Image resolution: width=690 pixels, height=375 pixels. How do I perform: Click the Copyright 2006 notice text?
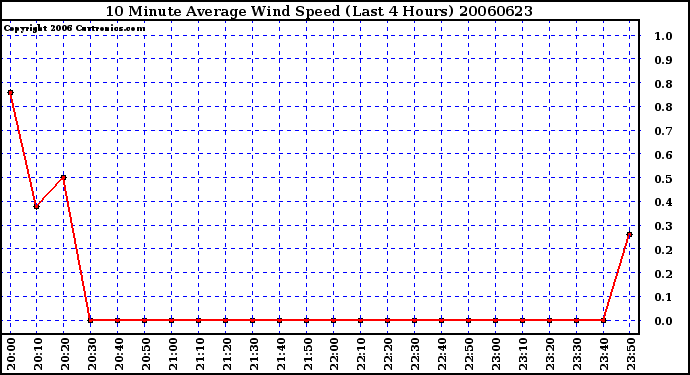pyautogui.click(x=74, y=29)
